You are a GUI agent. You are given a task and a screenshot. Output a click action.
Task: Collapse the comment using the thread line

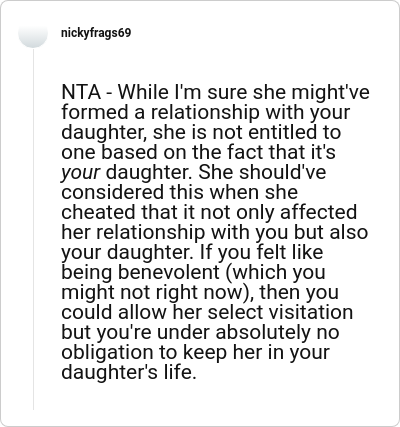tap(33, 229)
